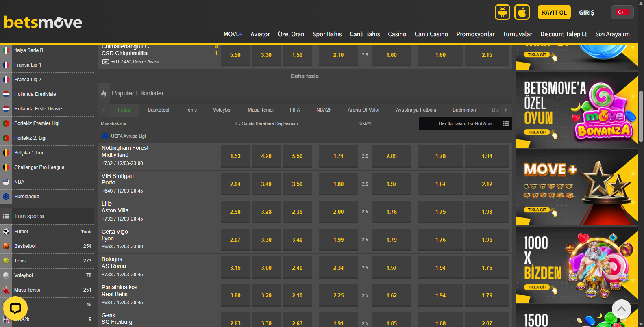This screenshot has width=644, height=327.
Task: Open the 1000 X Bizden banner
Action: (577, 265)
